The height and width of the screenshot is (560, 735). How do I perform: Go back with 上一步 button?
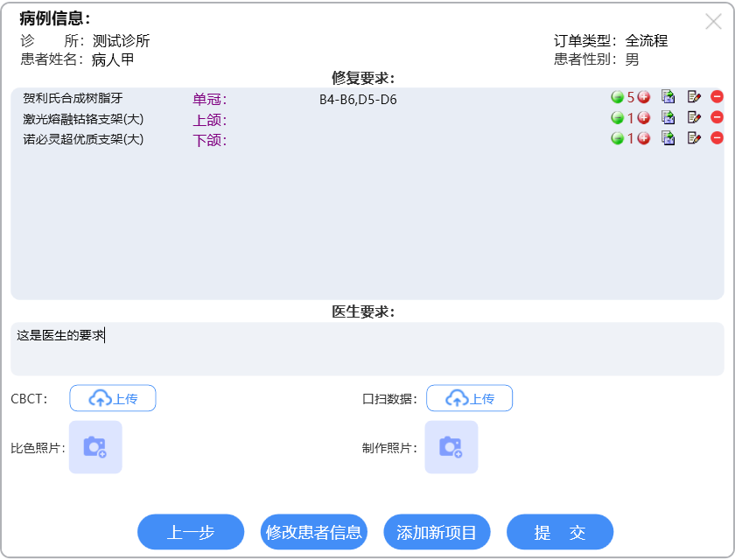coord(191,532)
